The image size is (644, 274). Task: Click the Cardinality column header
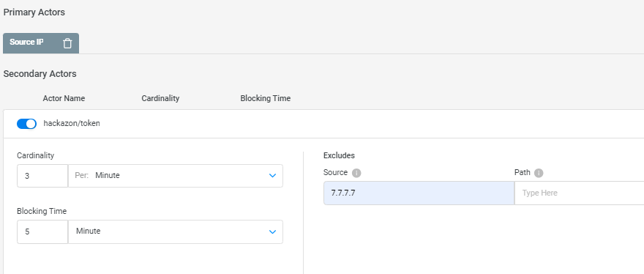click(x=160, y=98)
